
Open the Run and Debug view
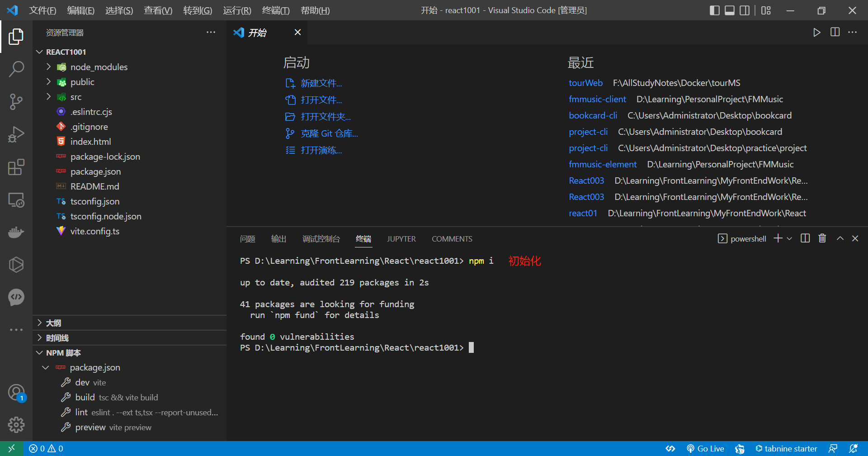16,134
